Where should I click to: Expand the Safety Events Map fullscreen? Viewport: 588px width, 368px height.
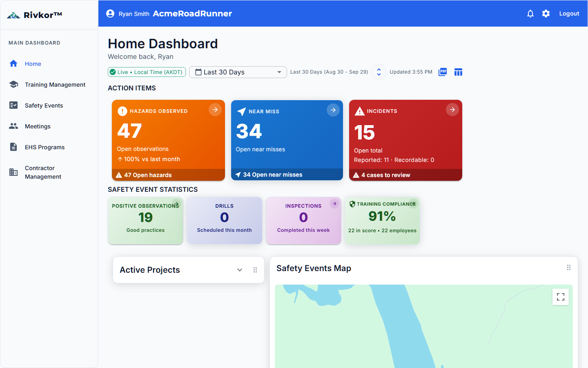pos(561,297)
